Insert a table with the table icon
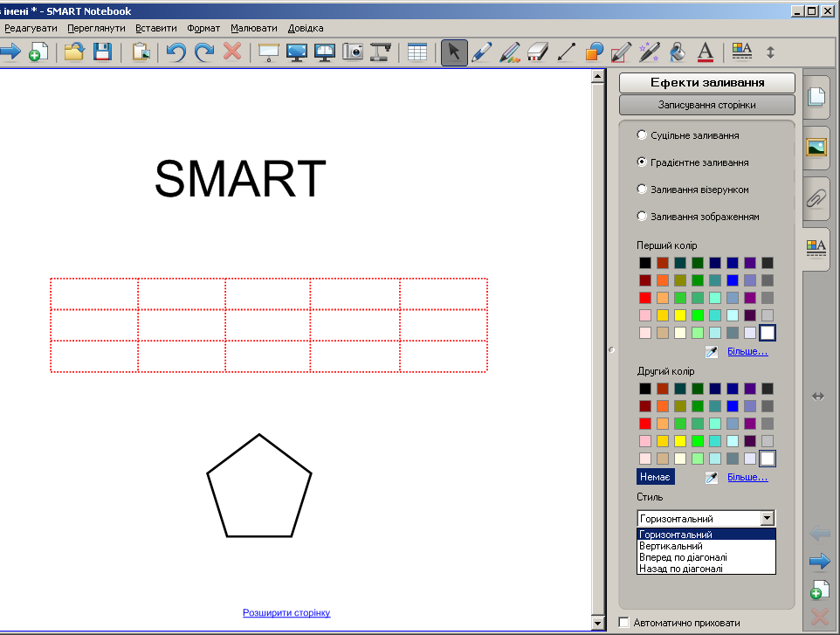Viewport: 840px width, 635px height. click(x=417, y=52)
